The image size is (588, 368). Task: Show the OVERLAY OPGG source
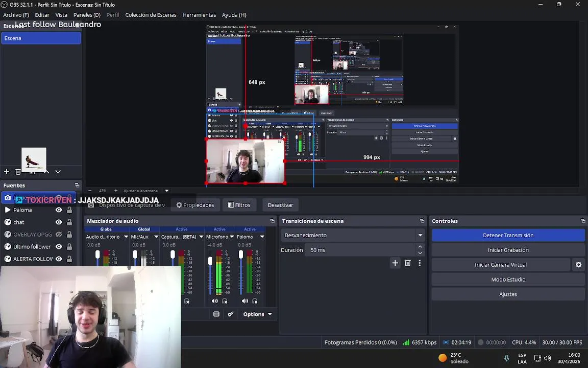pos(59,234)
